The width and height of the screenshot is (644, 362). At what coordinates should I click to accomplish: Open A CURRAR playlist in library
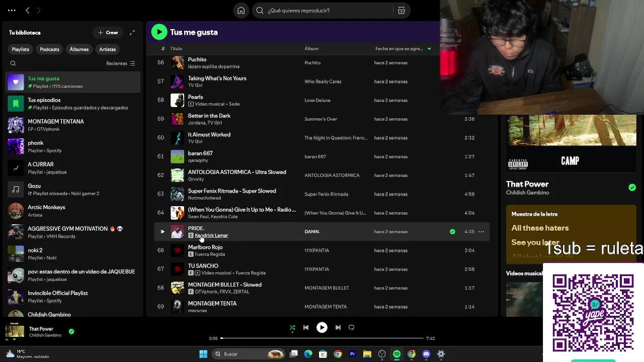click(73, 168)
